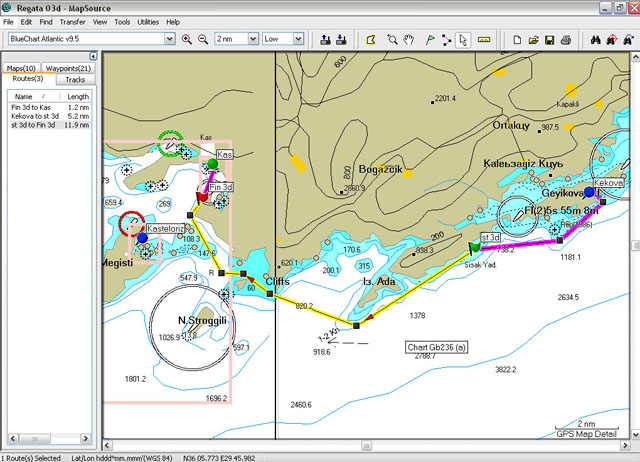Switch to the Maps(10) tab

(x=21, y=68)
